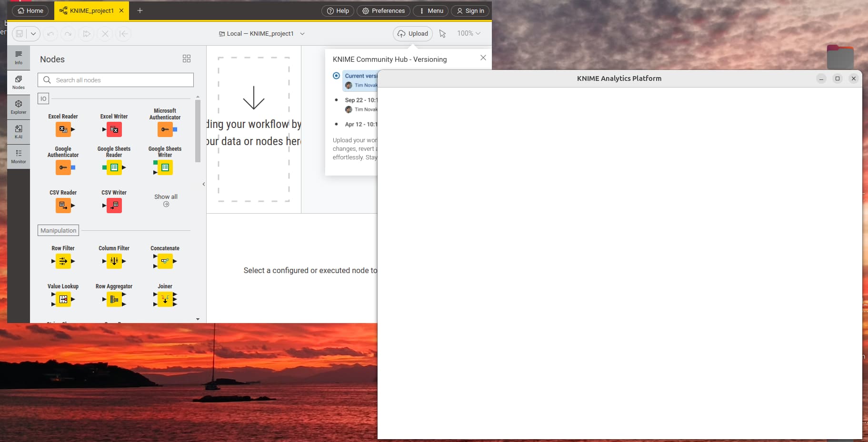Choose the Concatenate node icon
Screen dimensions: 868x442
tap(165, 261)
